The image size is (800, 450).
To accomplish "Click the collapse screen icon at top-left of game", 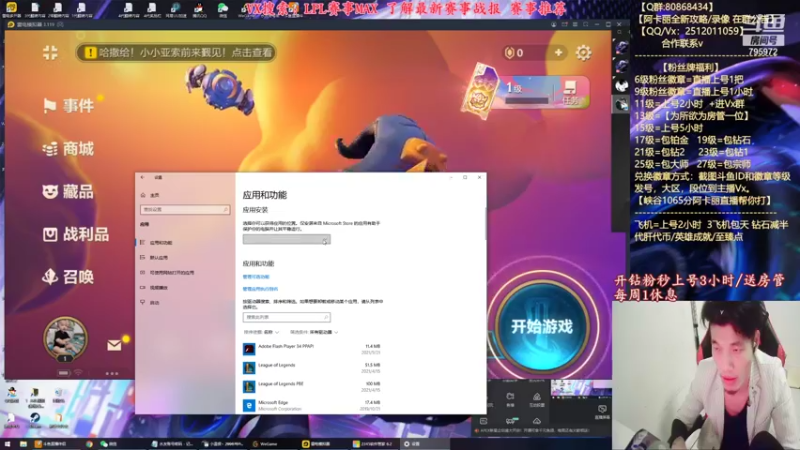I will coord(50,52).
